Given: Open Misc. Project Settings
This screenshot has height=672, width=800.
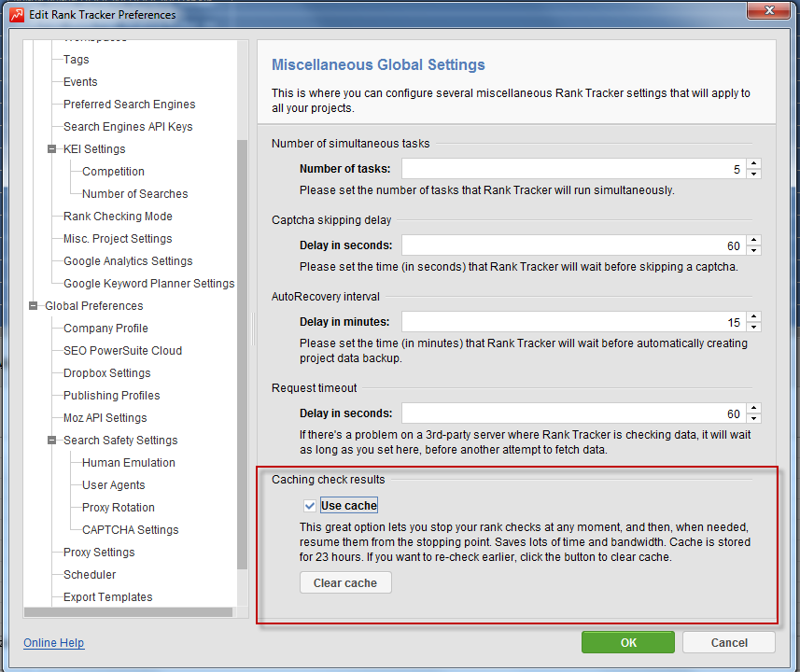Looking at the screenshot, I should (x=118, y=239).
